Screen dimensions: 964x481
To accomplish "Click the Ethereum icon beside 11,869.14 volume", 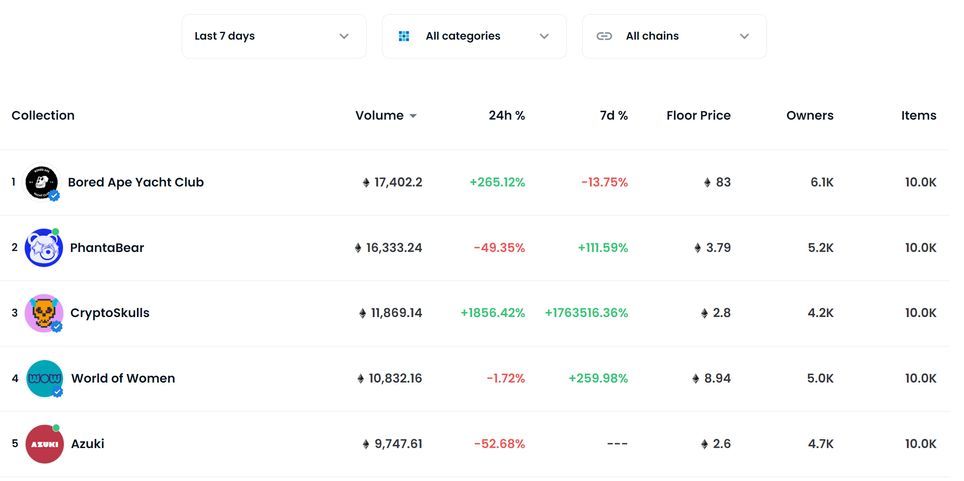I will 363,313.
